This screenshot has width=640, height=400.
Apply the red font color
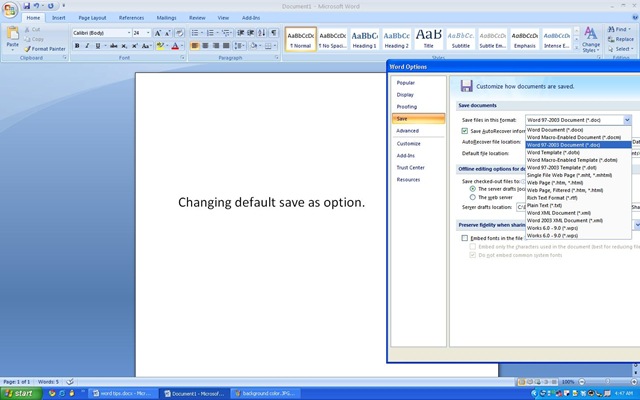[175, 46]
